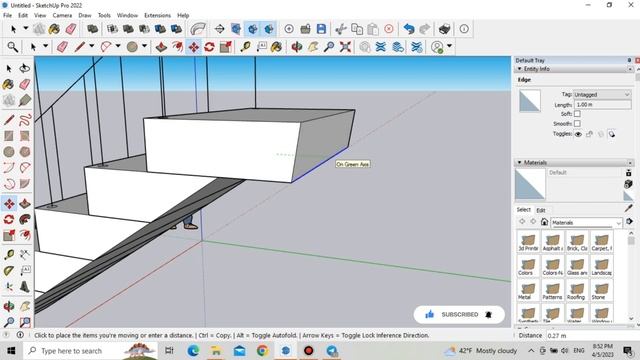This screenshot has height=360, width=640.
Task: Select the Push/Pull tool in second toolbar
Action: click(x=161, y=47)
